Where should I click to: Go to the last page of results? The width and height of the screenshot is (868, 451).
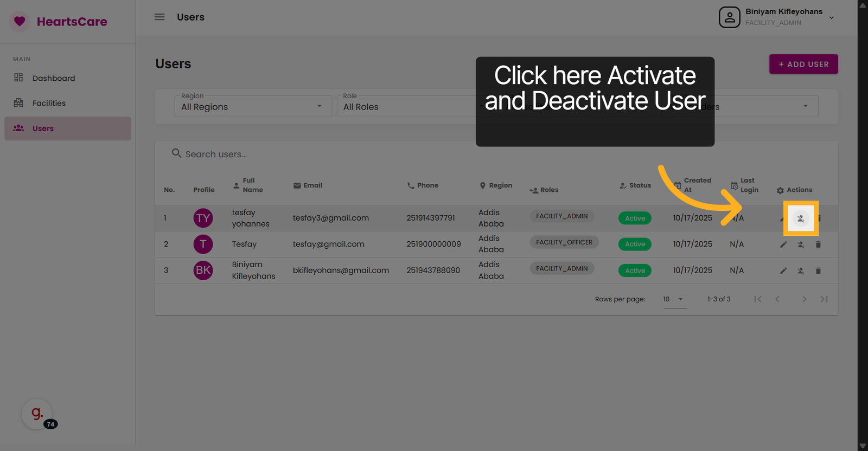pos(824,299)
